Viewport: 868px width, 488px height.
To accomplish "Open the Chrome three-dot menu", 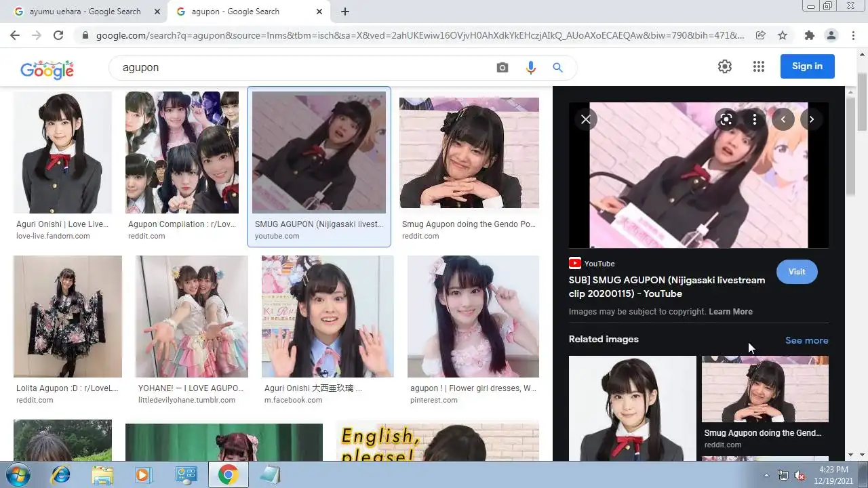I will coord(853,35).
